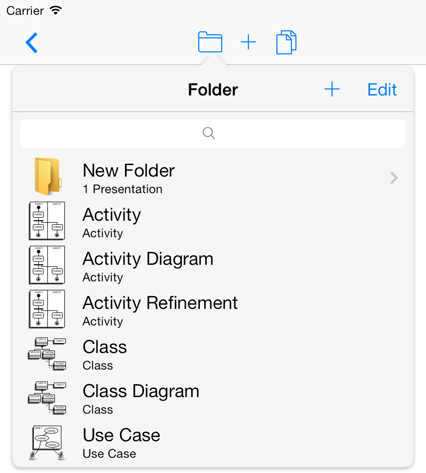Image resolution: width=426 pixels, height=473 pixels.
Task: Expand New Folder via chevron arrow
Action: (394, 178)
